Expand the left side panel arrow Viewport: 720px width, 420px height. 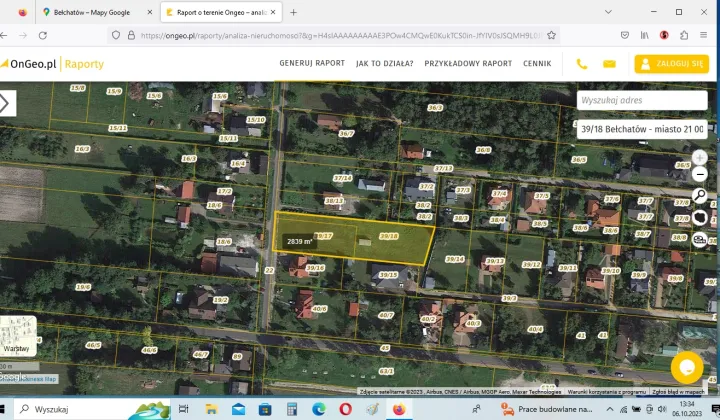coord(6,103)
